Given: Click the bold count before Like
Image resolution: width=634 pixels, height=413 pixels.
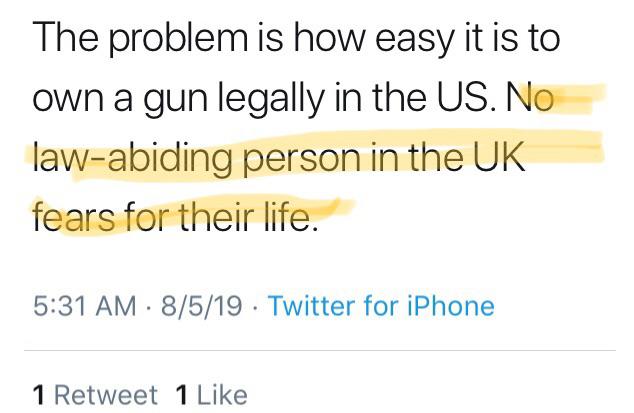Looking at the screenshot, I should pos(182,395).
